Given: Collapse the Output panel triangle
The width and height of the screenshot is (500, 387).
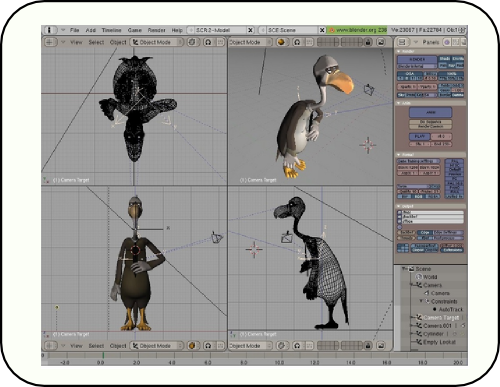Looking at the screenshot, I should coord(398,206).
